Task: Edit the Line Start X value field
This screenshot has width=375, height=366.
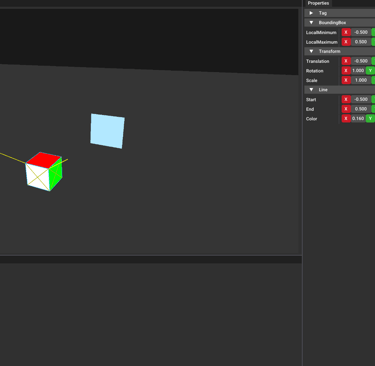Action: pyautogui.click(x=361, y=99)
